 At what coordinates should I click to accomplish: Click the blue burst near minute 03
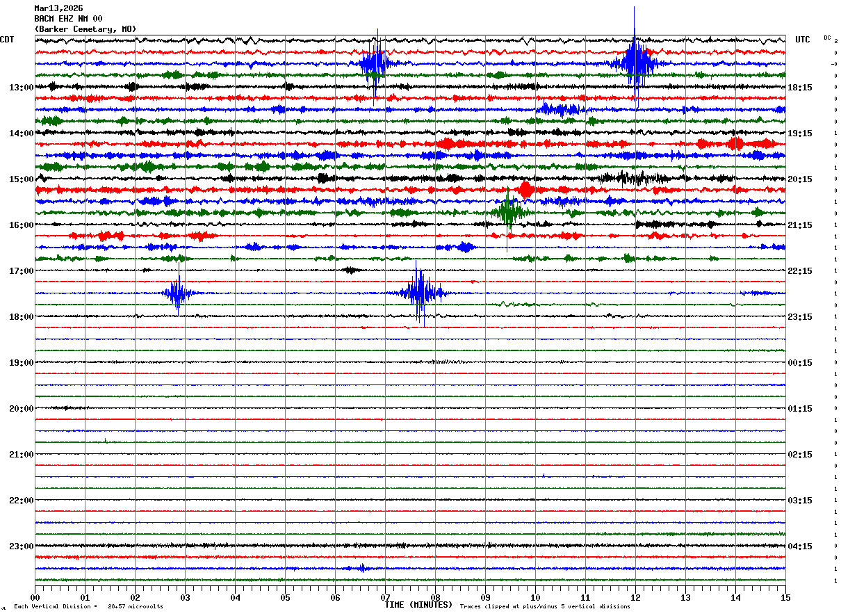pyautogui.click(x=178, y=293)
